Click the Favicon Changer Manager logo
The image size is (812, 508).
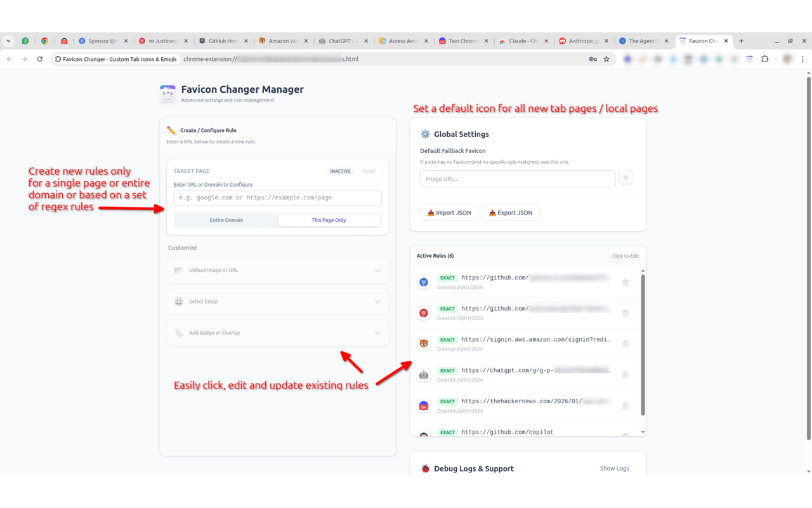(x=167, y=93)
